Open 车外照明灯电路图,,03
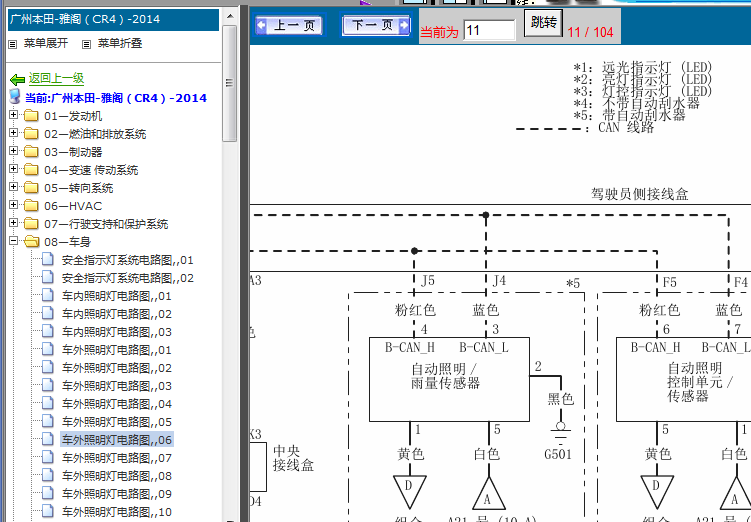751x522 pixels. pyautogui.click(x=116, y=386)
